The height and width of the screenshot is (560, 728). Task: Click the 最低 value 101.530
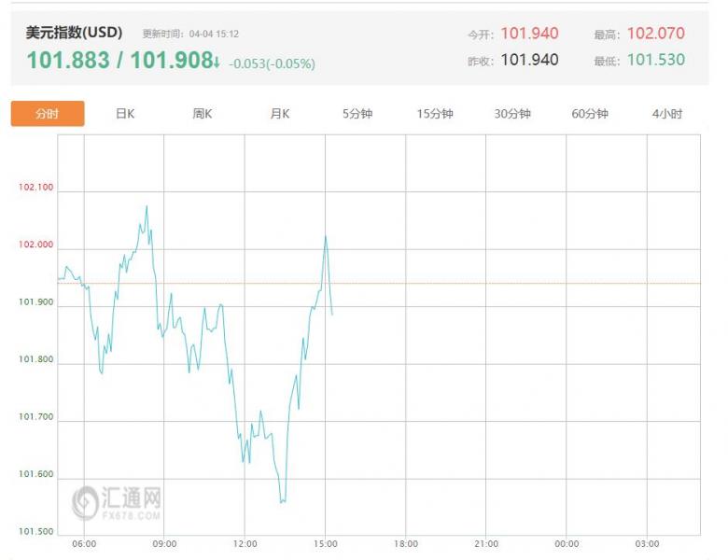pos(655,60)
